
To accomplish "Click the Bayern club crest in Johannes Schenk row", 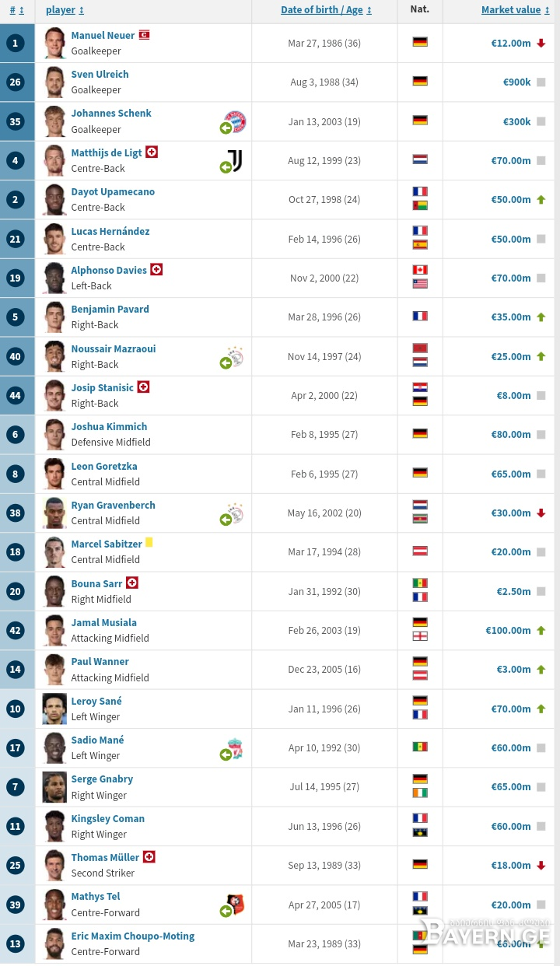I will coord(235,121).
